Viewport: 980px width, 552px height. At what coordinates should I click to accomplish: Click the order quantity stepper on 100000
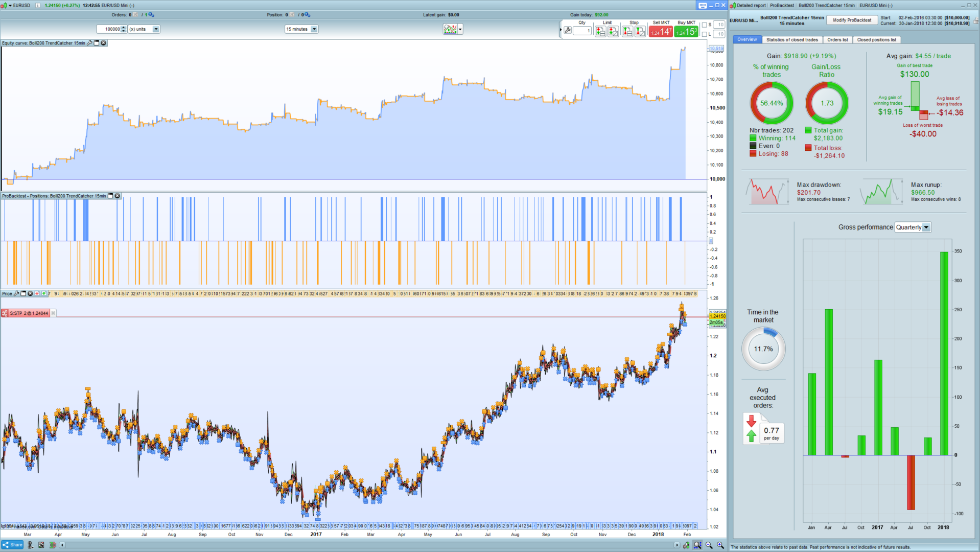pos(124,29)
